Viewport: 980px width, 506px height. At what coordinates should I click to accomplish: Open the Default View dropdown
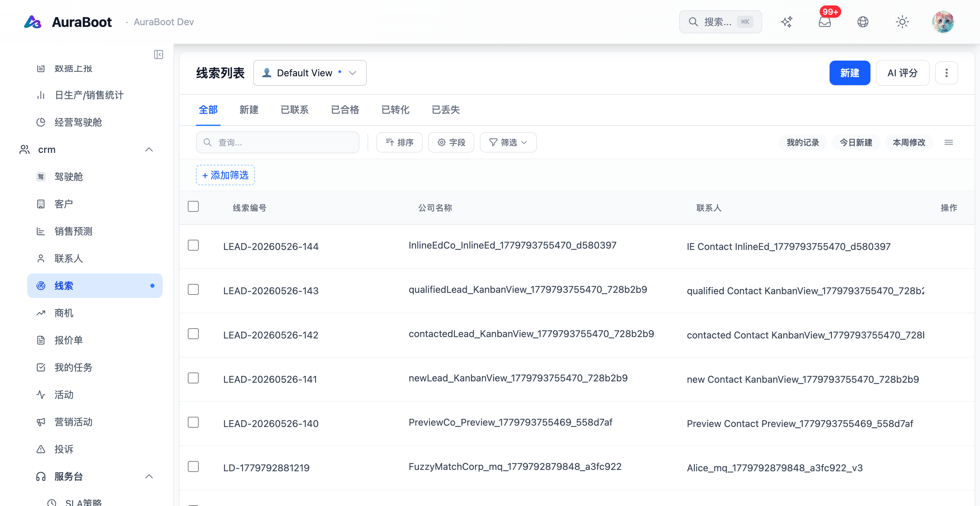pyautogui.click(x=310, y=73)
